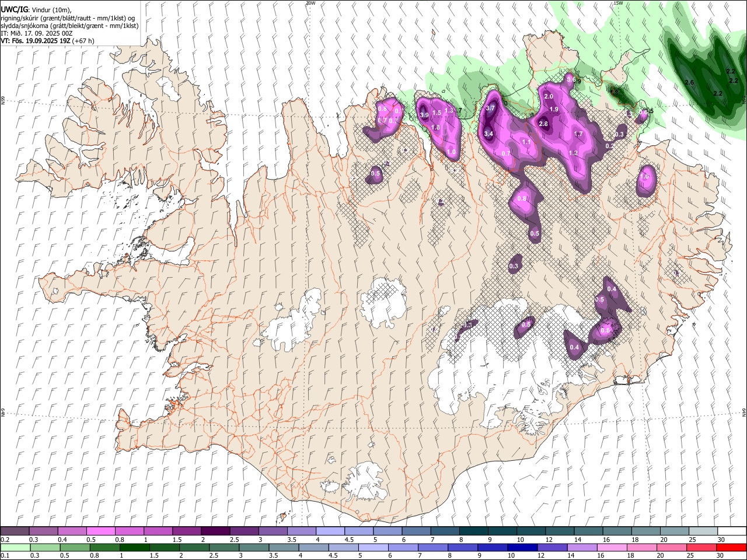Click the "15W" longitude label
Image resolution: width=747 pixels, height=560 pixels.
(x=618, y=3)
